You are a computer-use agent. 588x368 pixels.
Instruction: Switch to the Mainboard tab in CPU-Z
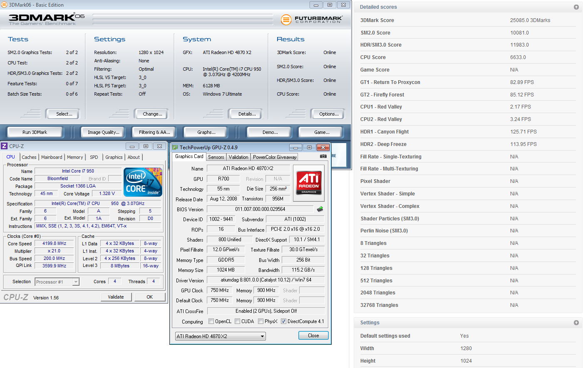pyautogui.click(x=52, y=157)
